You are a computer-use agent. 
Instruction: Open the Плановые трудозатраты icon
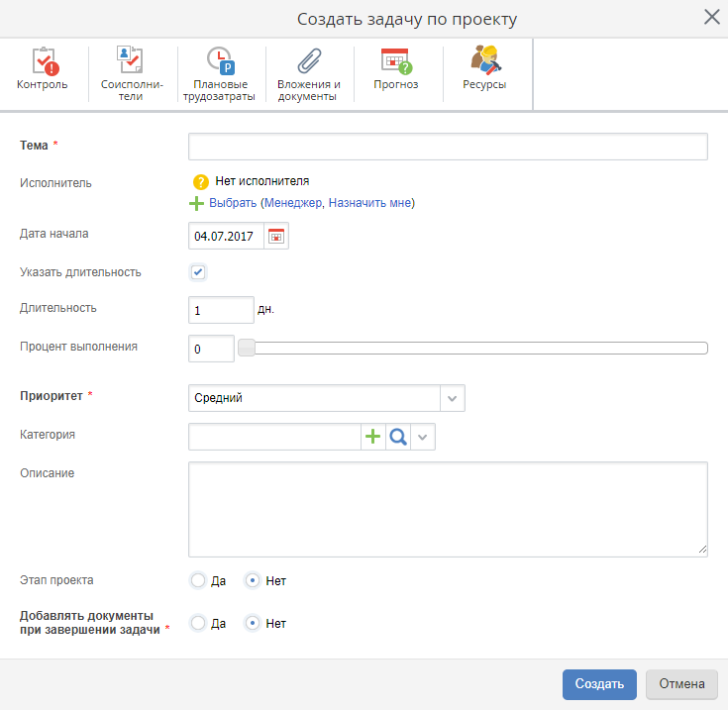pyautogui.click(x=219, y=63)
